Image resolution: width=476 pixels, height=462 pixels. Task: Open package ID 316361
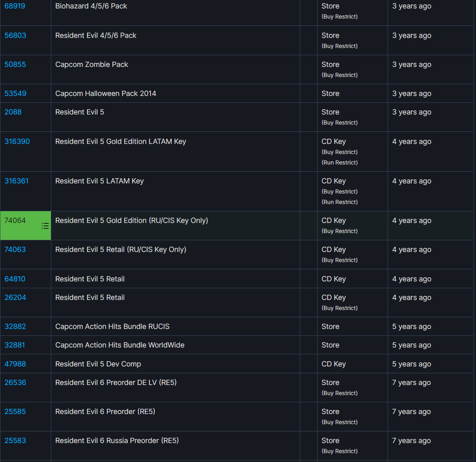coord(17,181)
